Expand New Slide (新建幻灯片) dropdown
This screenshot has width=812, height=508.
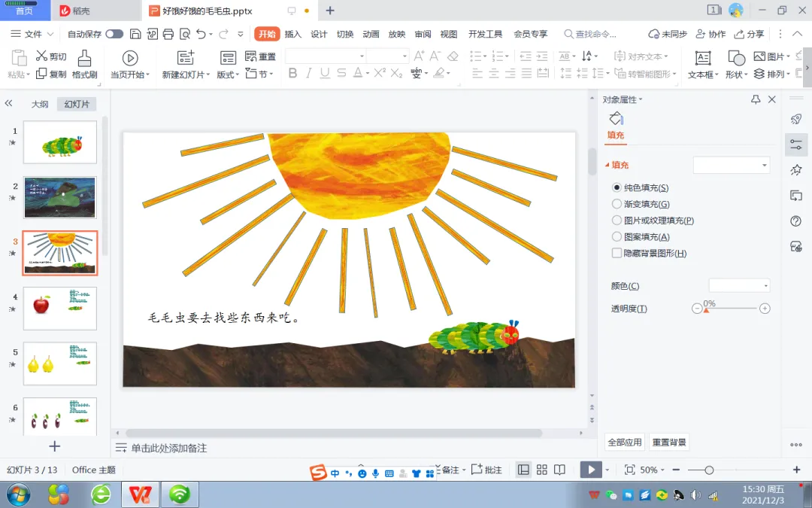pos(186,75)
